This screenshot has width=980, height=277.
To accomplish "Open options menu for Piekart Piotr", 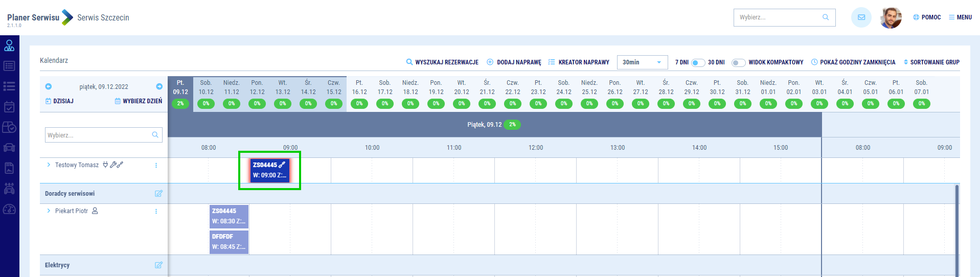I will (156, 211).
